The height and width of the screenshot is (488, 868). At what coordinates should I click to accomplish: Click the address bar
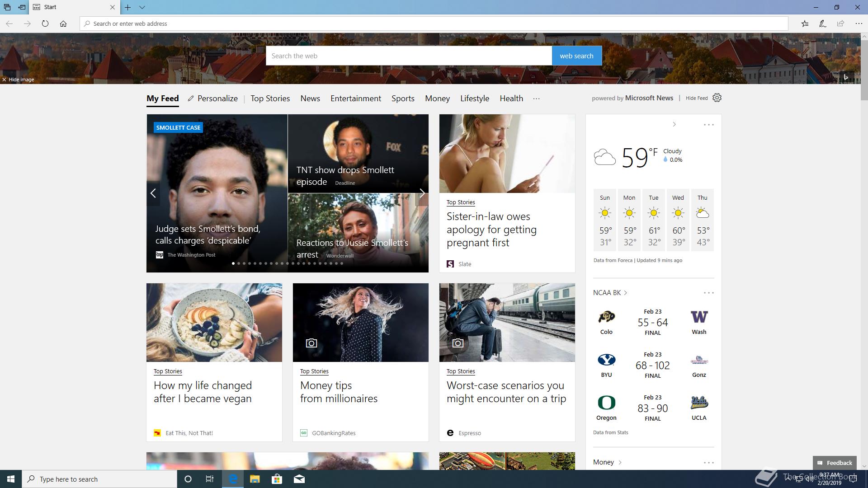tap(434, 23)
